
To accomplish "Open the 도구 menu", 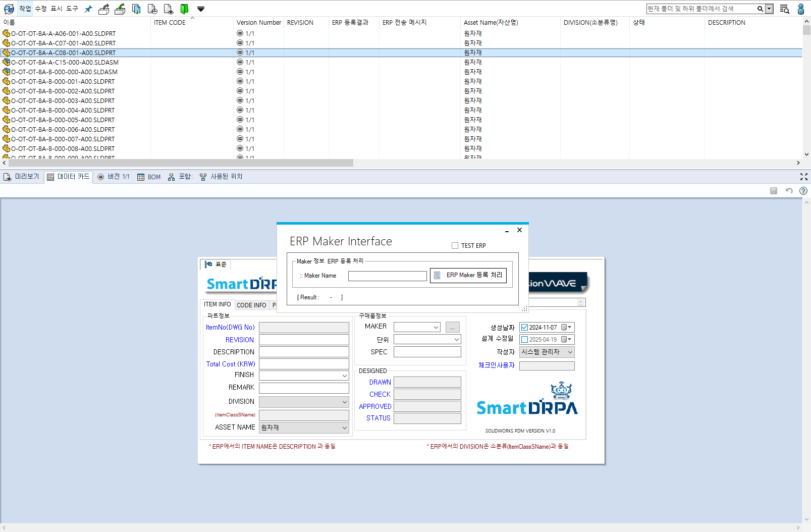I will click(72, 9).
